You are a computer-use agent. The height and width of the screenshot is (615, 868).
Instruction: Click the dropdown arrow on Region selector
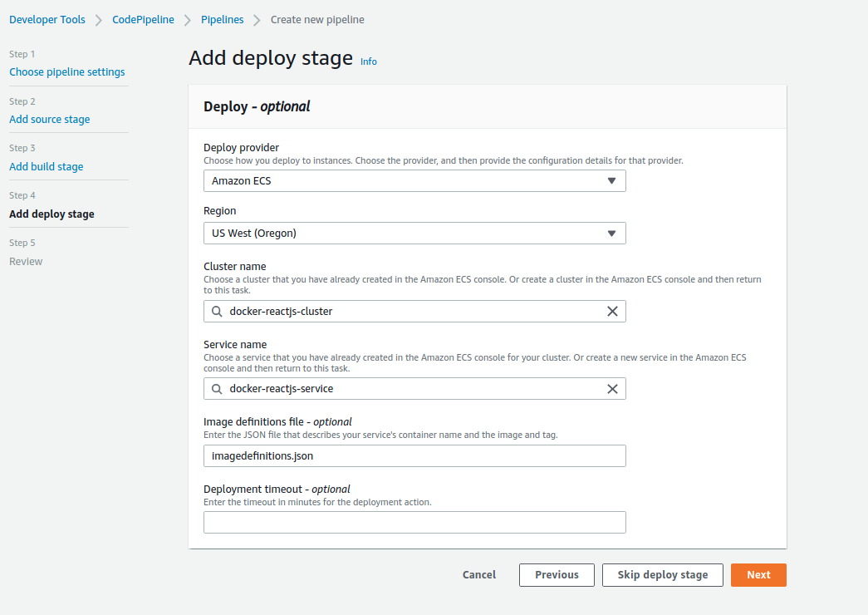tap(613, 233)
